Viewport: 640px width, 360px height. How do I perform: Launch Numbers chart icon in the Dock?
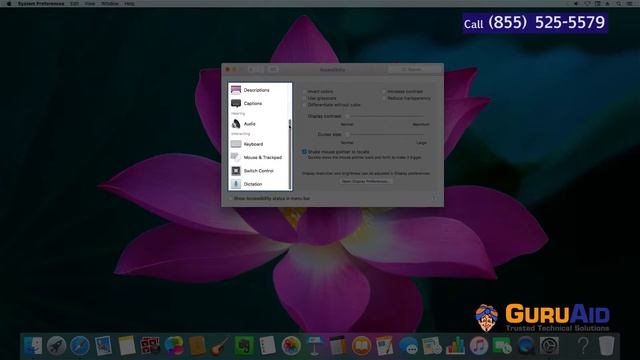tap(455, 345)
